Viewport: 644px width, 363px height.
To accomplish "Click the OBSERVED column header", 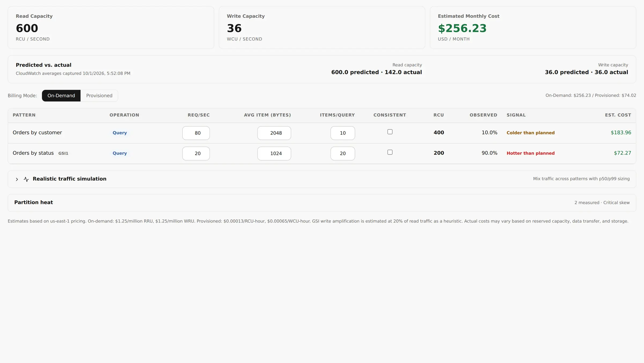I will pos(483,115).
